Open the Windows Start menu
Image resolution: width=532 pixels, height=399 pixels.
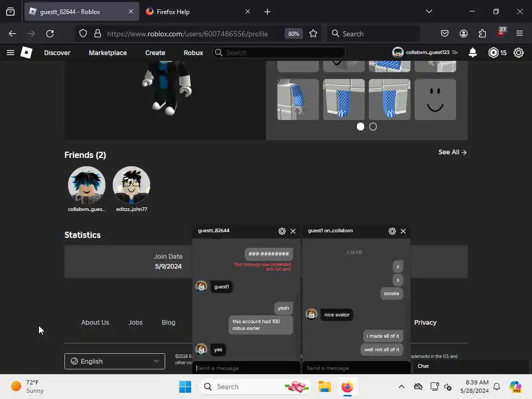tap(185, 387)
